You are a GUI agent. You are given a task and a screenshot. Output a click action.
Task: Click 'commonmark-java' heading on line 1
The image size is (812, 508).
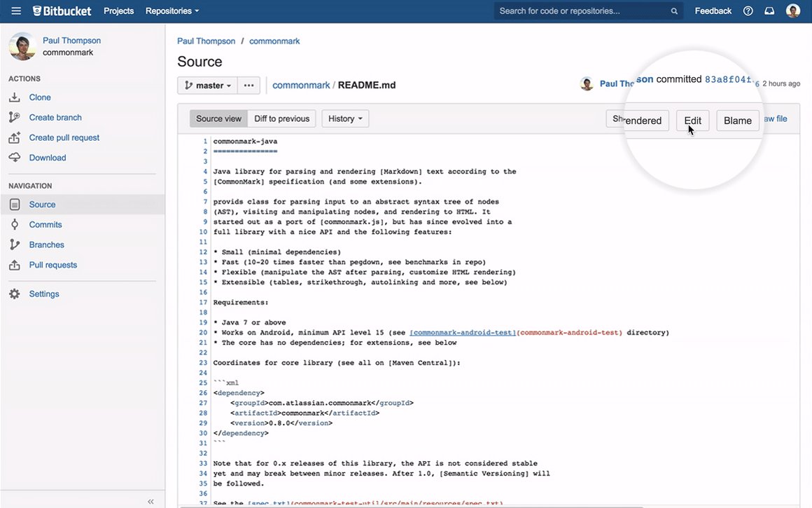click(x=246, y=142)
